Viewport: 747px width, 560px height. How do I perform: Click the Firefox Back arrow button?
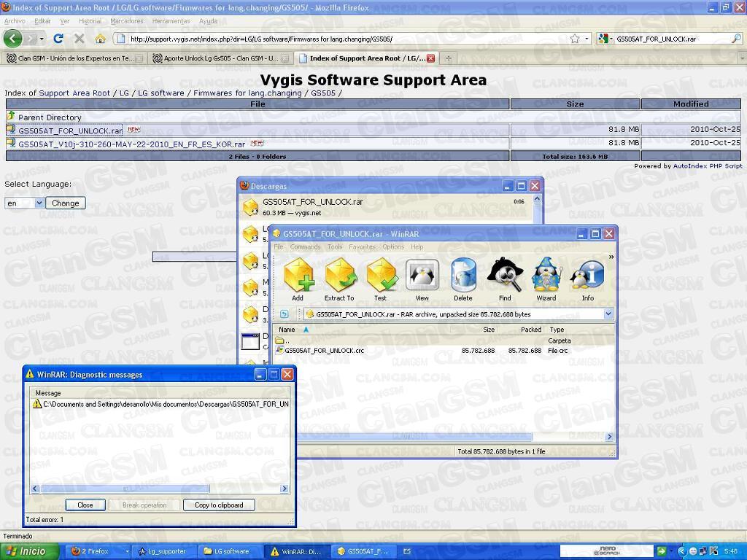[13, 39]
